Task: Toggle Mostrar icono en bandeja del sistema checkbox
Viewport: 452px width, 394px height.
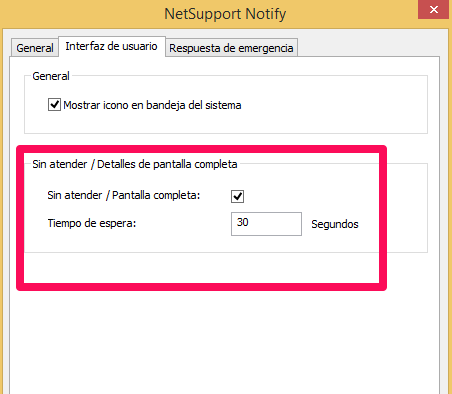Action: tap(54, 105)
